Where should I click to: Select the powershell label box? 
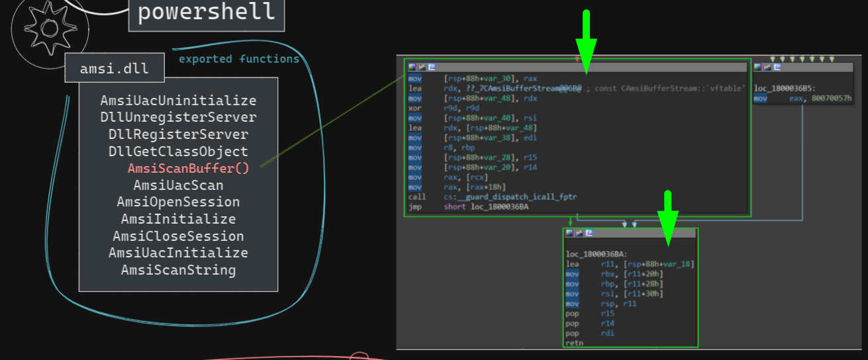click(206, 13)
